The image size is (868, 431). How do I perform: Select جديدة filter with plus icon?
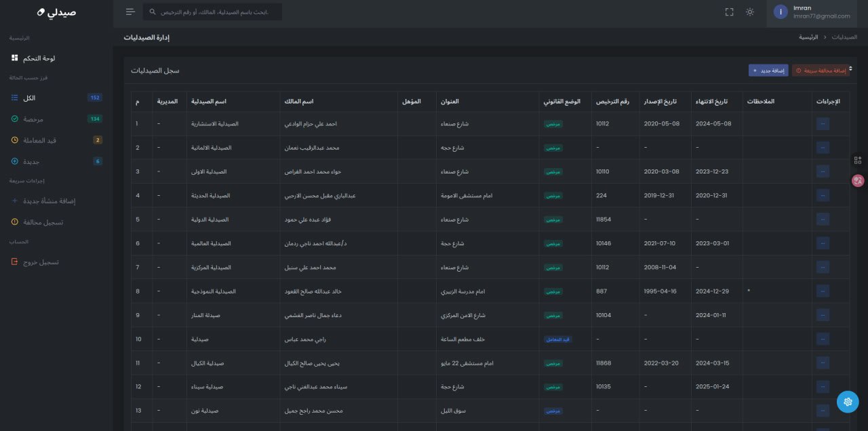tap(56, 161)
